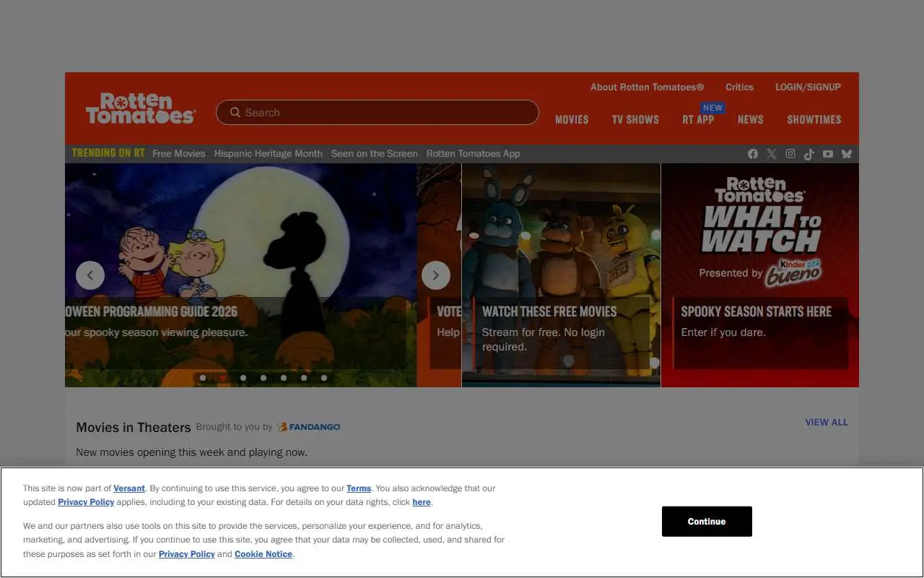
Task: Click the Fandango logo beside Movies in Theaters
Action: click(309, 427)
